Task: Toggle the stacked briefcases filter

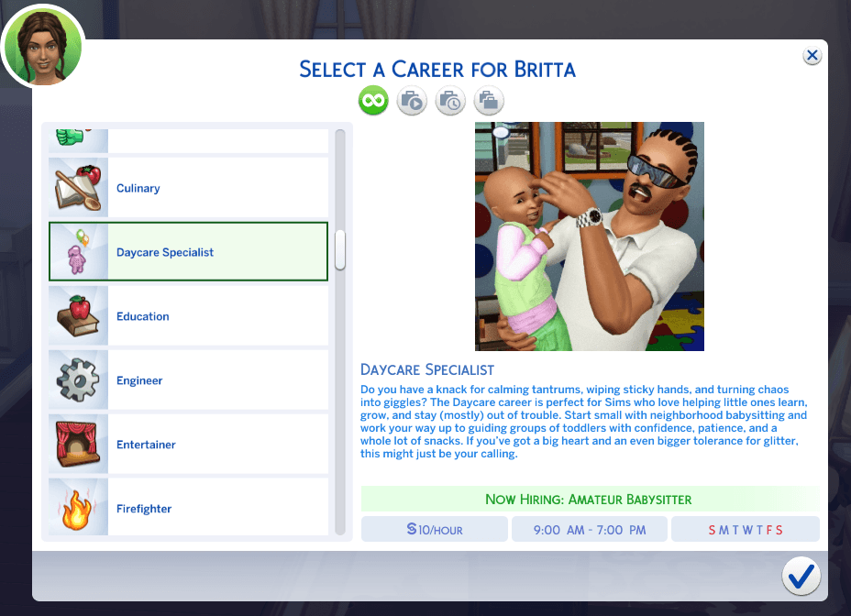Action: [x=489, y=101]
